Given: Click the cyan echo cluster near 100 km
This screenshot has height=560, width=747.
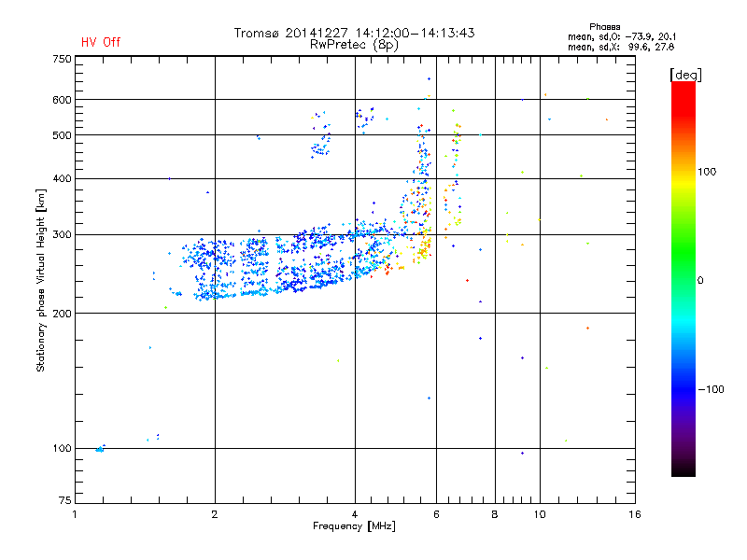Looking at the screenshot, I should coord(100,449).
